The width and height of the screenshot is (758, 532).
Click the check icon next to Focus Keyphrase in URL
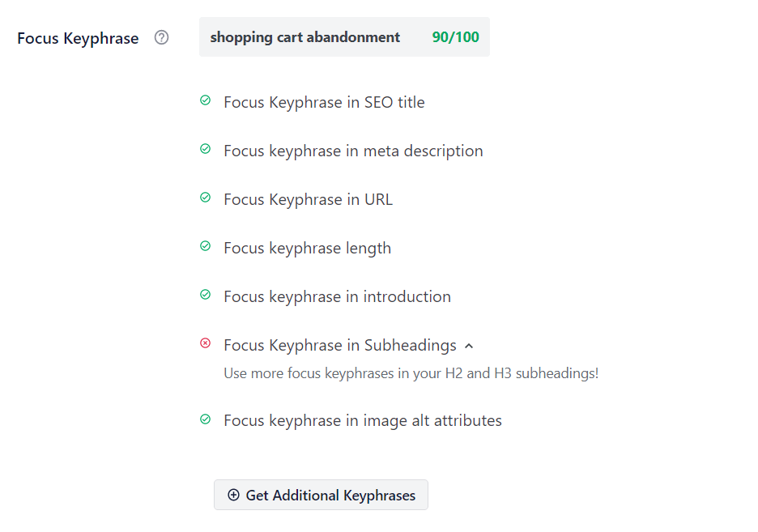205,198
